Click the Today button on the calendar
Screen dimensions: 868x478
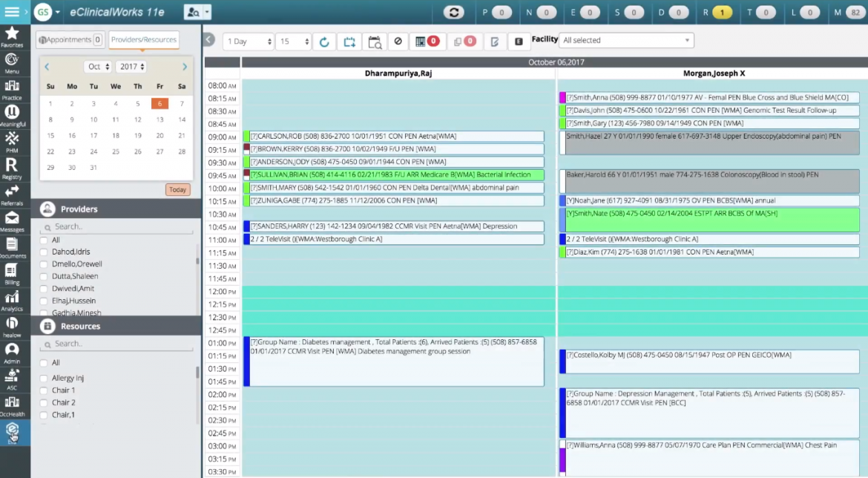(177, 189)
